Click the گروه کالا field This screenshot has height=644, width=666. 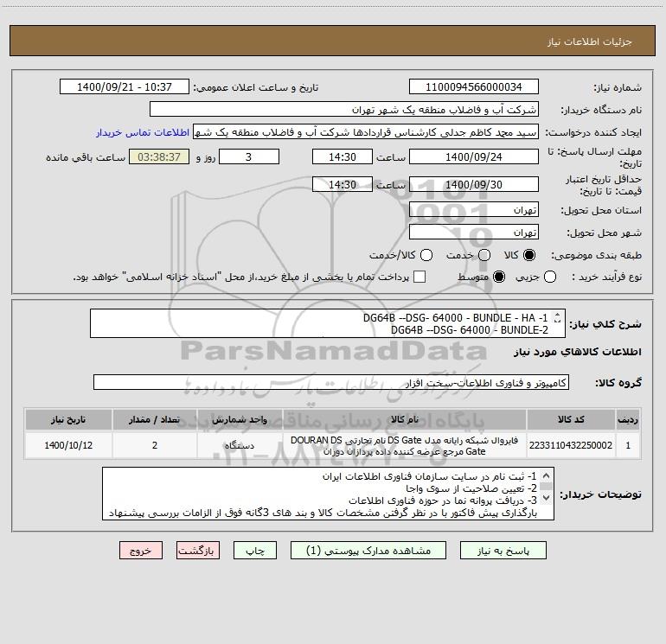click(x=331, y=382)
